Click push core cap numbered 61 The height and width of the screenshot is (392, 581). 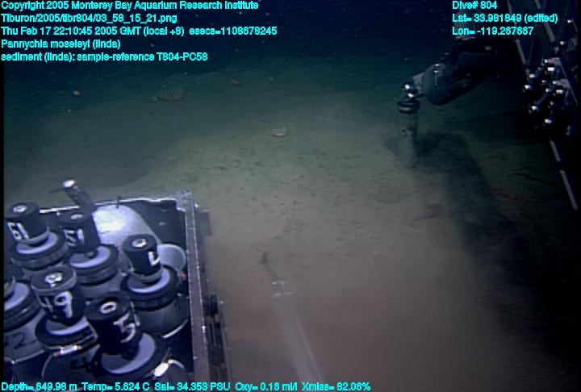[25, 223]
